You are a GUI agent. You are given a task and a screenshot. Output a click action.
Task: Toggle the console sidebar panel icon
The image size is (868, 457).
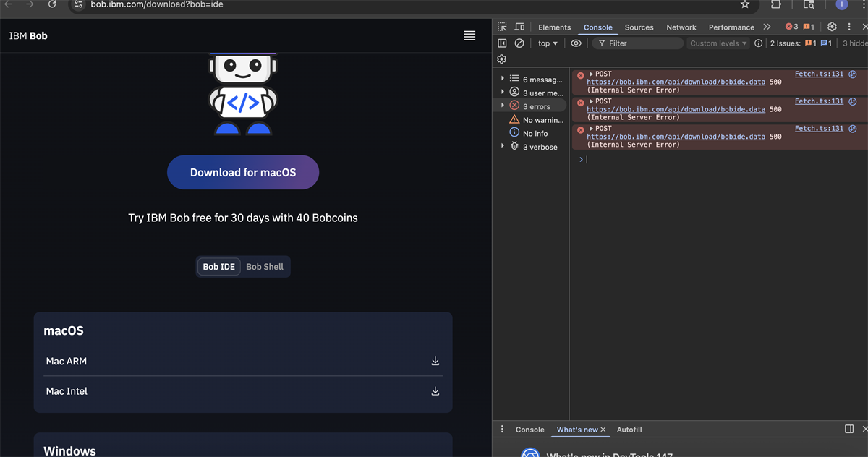[503, 43]
